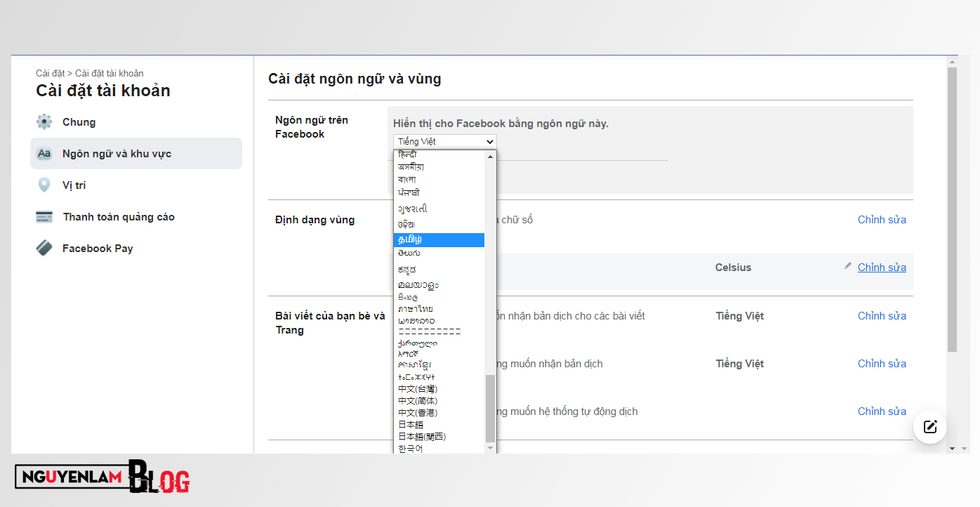Click the Cài đặt breadcrumb link
This screenshot has height=507, width=980.
coord(50,73)
